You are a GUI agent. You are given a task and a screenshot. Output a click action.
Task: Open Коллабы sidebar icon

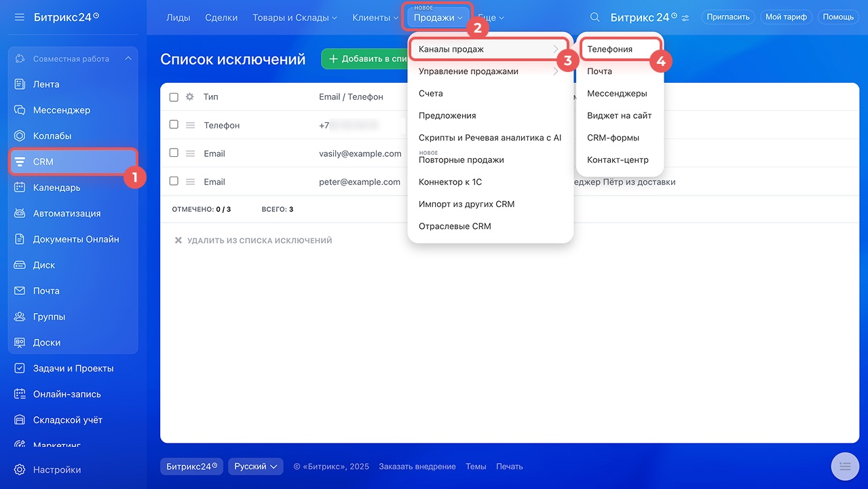click(20, 136)
